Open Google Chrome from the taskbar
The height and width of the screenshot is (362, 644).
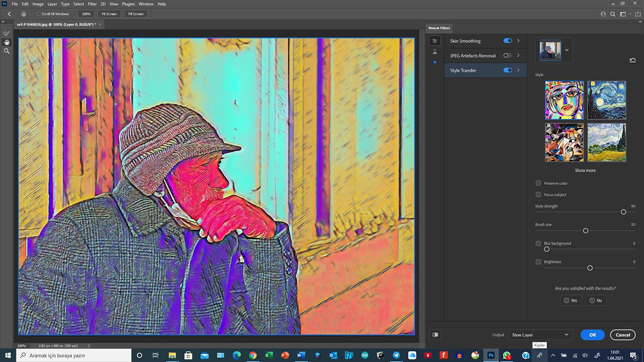tap(253, 355)
